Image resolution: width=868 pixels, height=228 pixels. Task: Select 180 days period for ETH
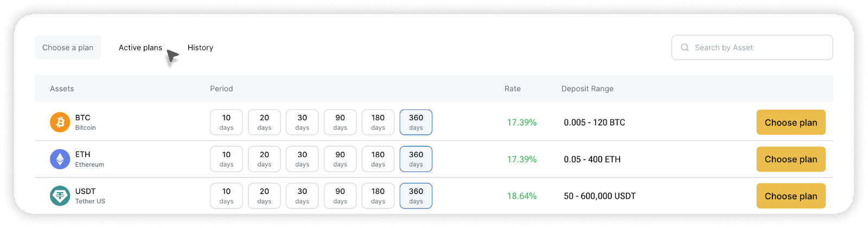click(x=378, y=159)
